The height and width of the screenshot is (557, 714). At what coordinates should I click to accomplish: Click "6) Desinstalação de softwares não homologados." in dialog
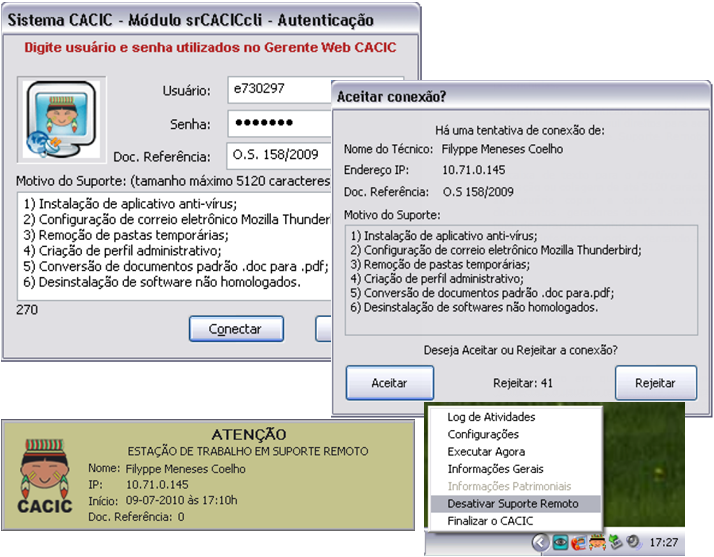click(474, 307)
